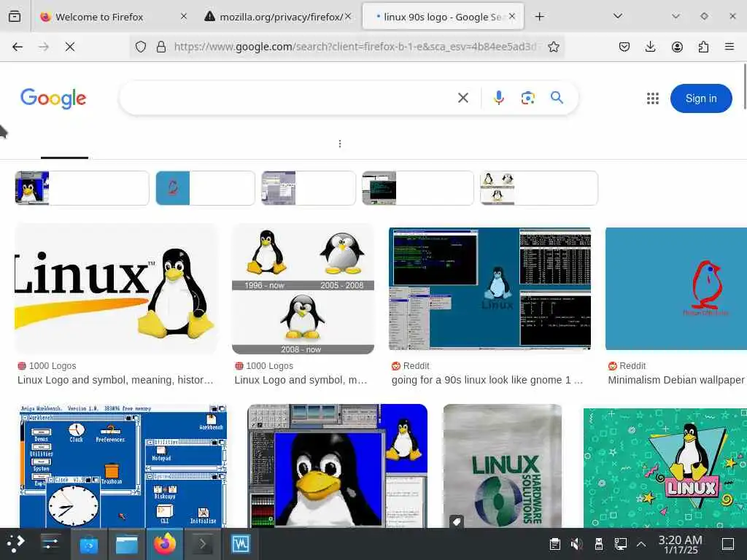Open the 90s linux gnome desktop screenshot

click(489, 289)
